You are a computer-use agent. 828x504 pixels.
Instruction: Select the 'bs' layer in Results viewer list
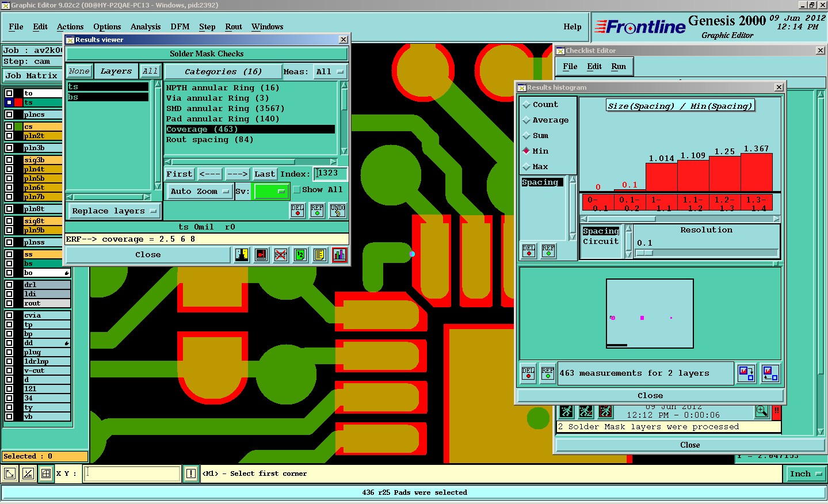pos(108,97)
